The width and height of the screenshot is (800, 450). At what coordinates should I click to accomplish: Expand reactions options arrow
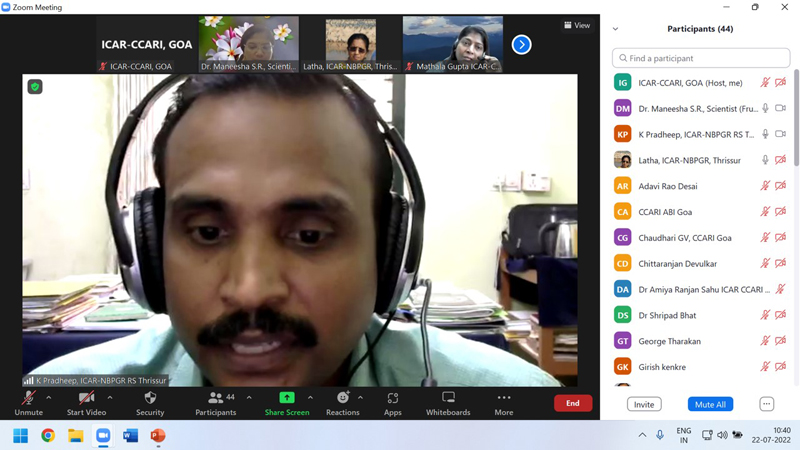(360, 397)
